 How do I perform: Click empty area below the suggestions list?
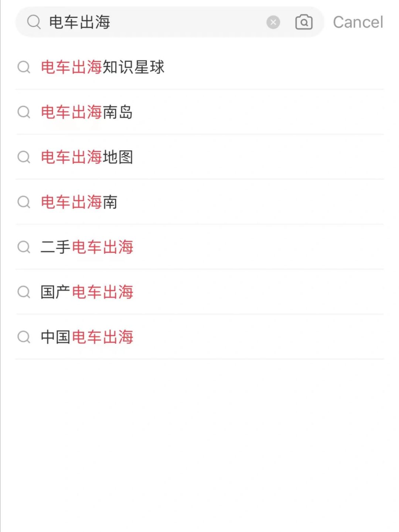pos(199,445)
